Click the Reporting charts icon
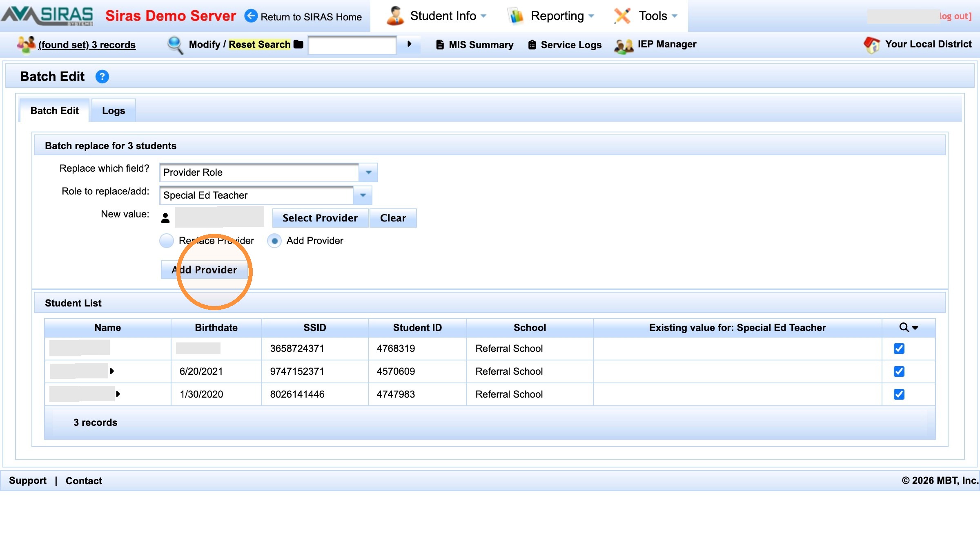 coord(516,16)
